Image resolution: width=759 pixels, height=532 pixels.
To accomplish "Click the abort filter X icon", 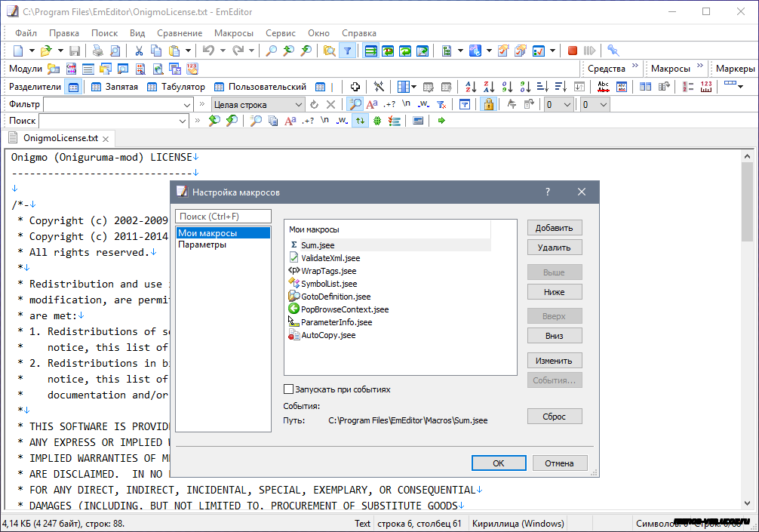I will [330, 105].
